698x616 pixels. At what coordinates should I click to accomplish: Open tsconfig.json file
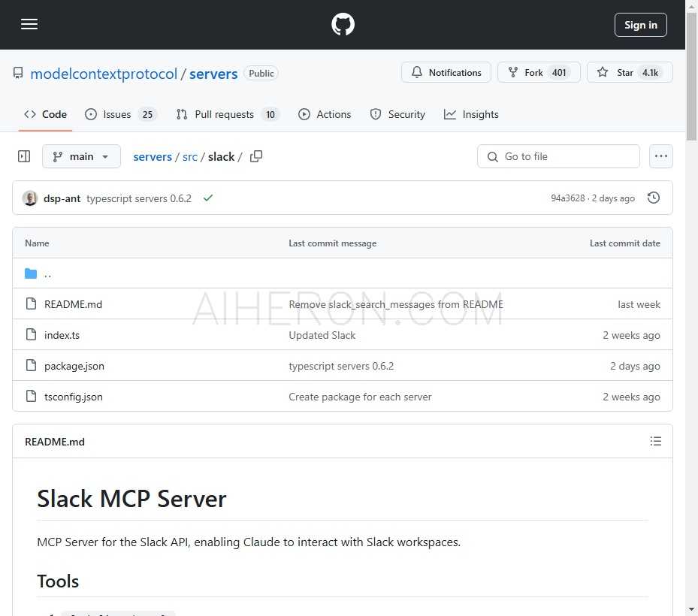[74, 397]
